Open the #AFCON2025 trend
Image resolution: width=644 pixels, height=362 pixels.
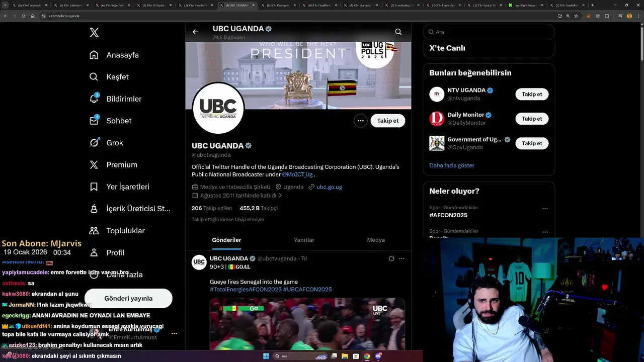click(448, 215)
